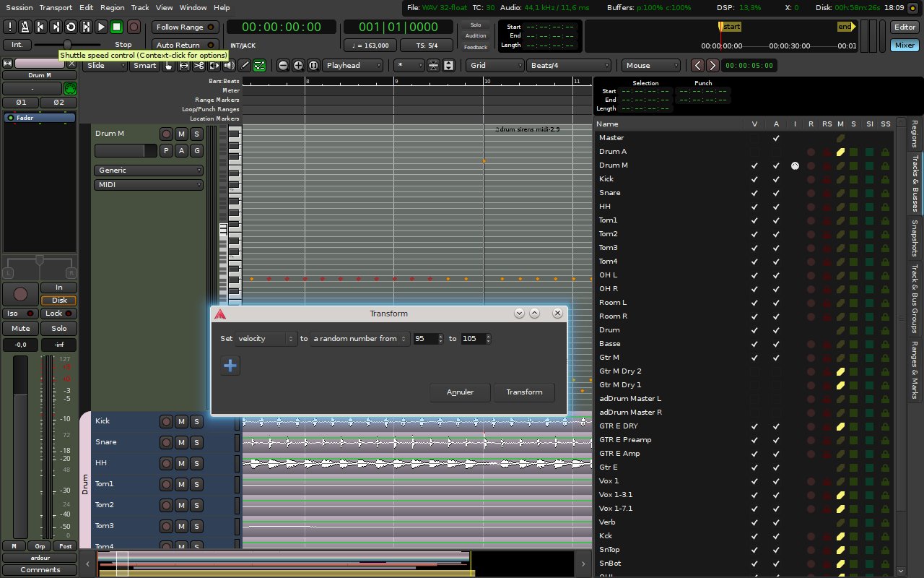The image size is (924, 578).
Task: Click the zoom out magnifier button
Action: tap(283, 66)
